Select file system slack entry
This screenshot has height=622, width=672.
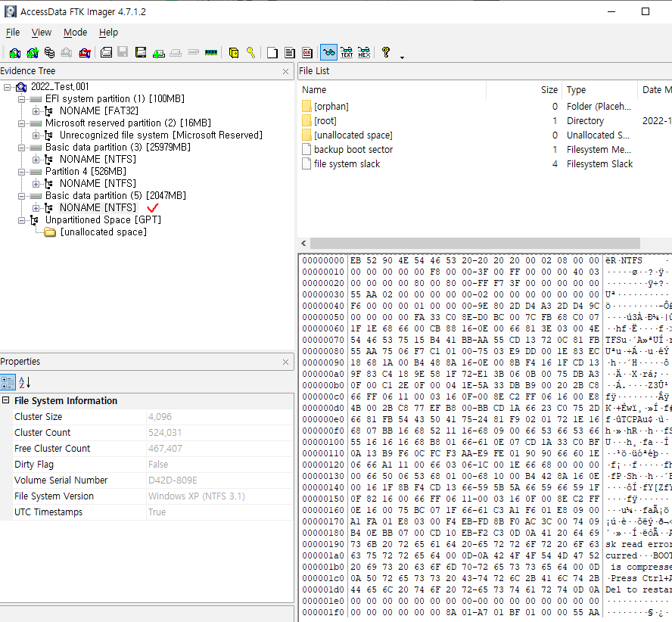[347, 163]
